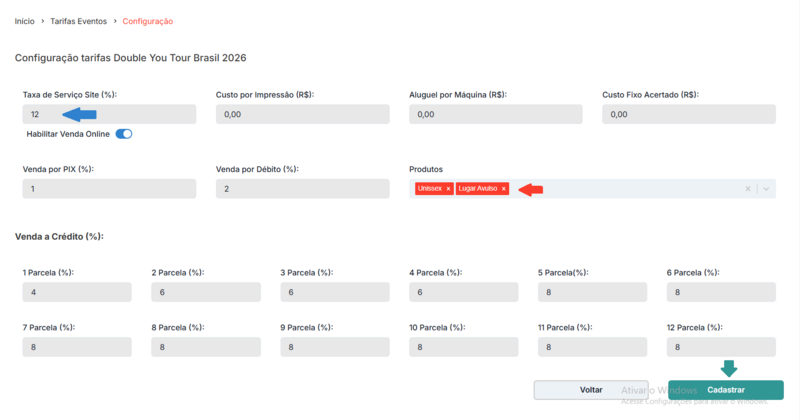Edit the Custo Fixo Acertado field

(x=689, y=114)
